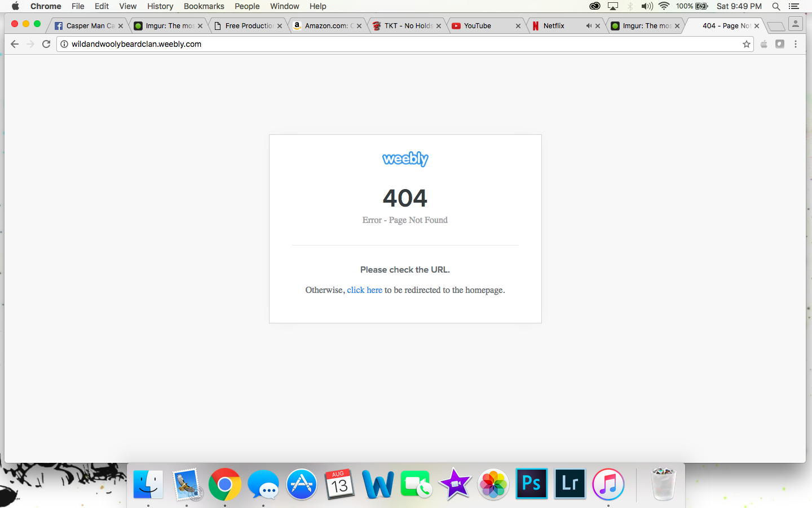Click the Wi-Fi status icon
The height and width of the screenshot is (508, 812).
(664, 6)
